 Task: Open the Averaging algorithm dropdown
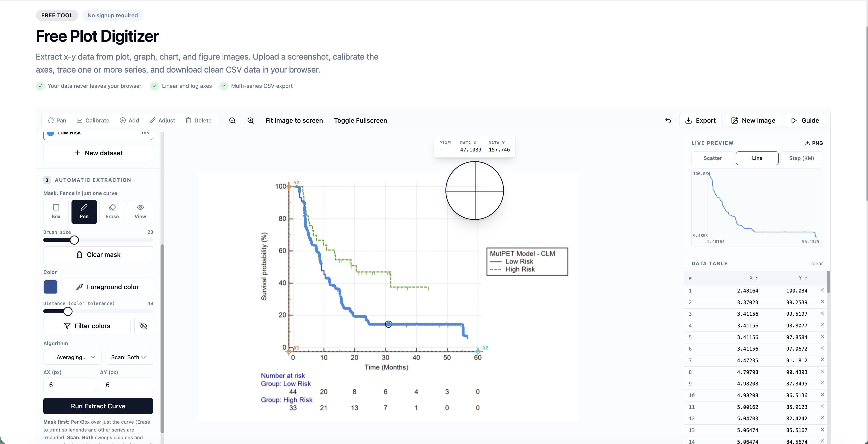73,357
